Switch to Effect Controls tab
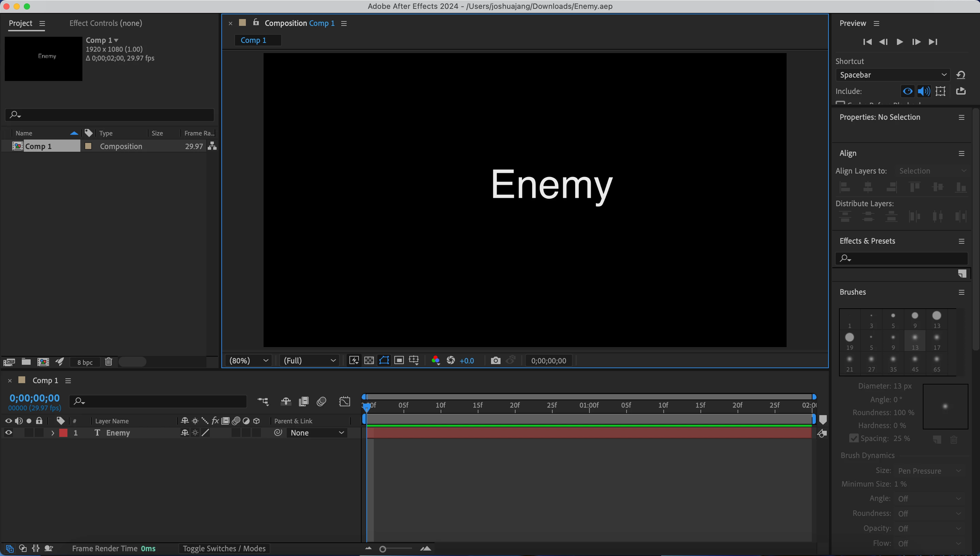 (x=106, y=23)
